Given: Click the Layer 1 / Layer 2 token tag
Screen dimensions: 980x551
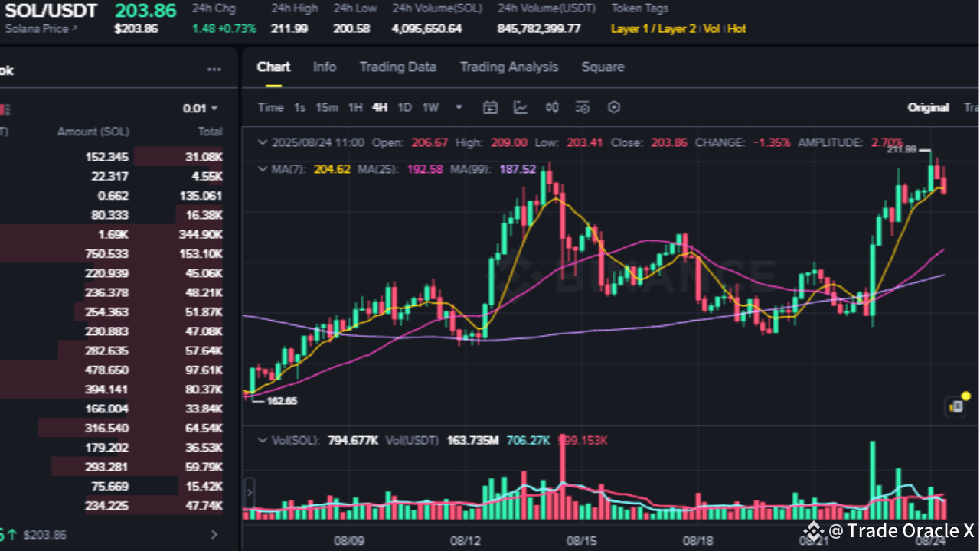Looking at the screenshot, I should pos(654,29).
